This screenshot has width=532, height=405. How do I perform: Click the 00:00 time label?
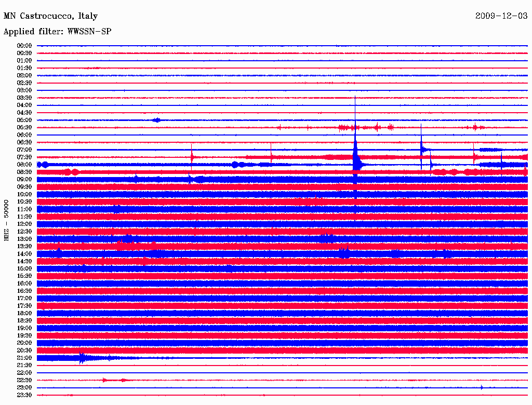point(24,46)
